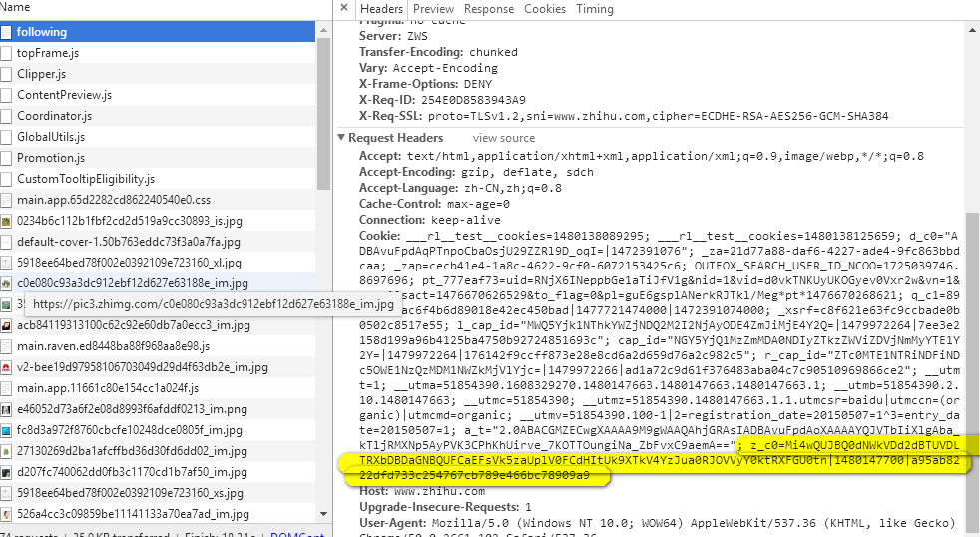Viewport: 980px width, 537px height.
Task: Select CustomTooltipEligibility.js request
Action: tap(158, 179)
